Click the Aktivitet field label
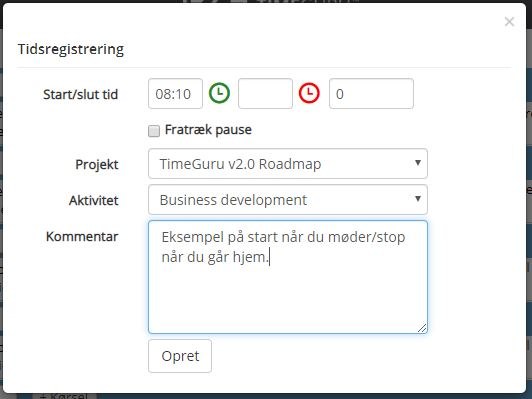Image resolution: width=532 pixels, height=399 pixels. (x=94, y=201)
